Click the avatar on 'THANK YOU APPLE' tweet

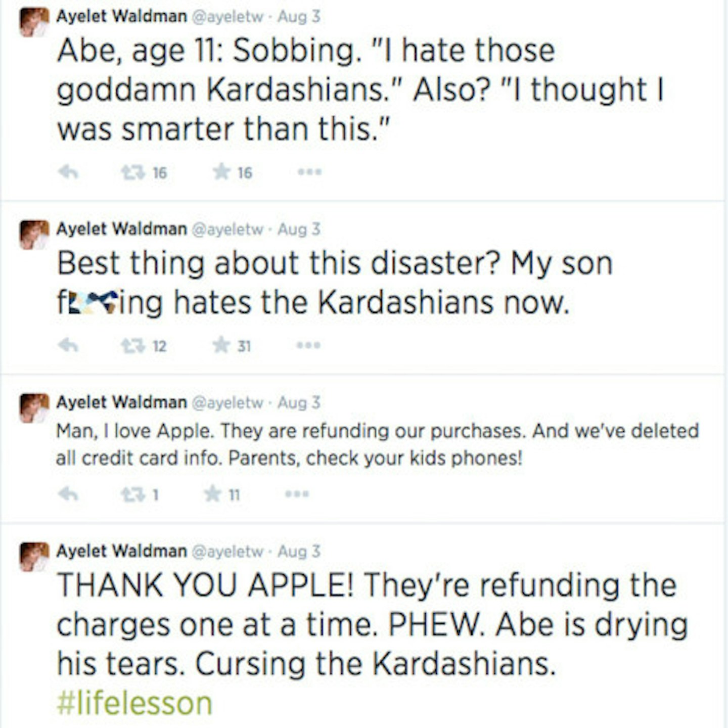34,557
